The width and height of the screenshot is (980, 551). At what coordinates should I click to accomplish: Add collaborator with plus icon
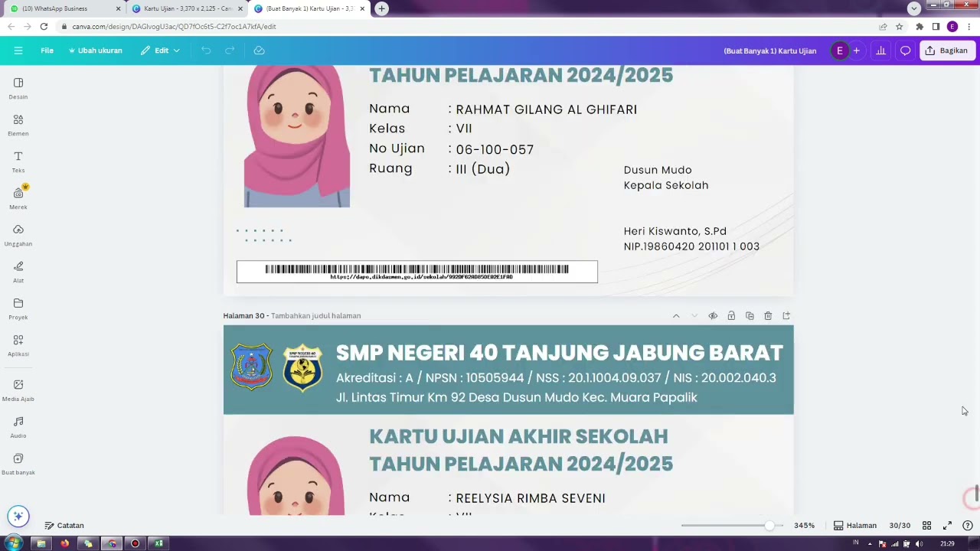856,51
